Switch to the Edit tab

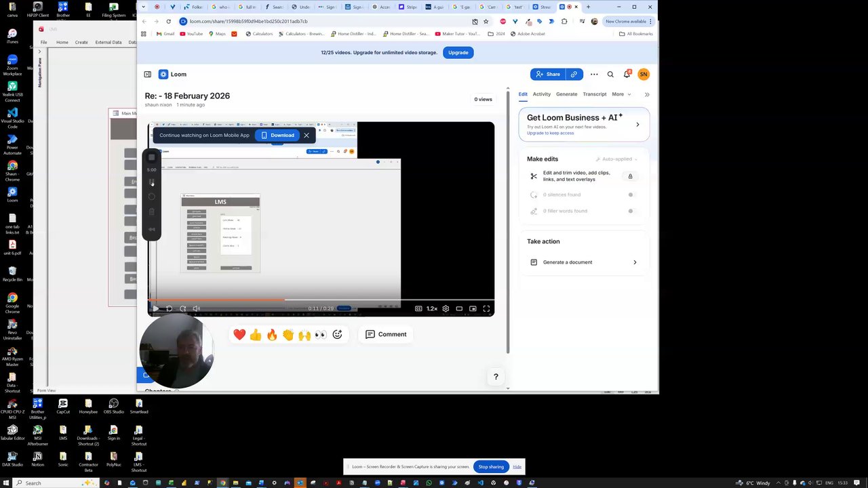coord(523,94)
